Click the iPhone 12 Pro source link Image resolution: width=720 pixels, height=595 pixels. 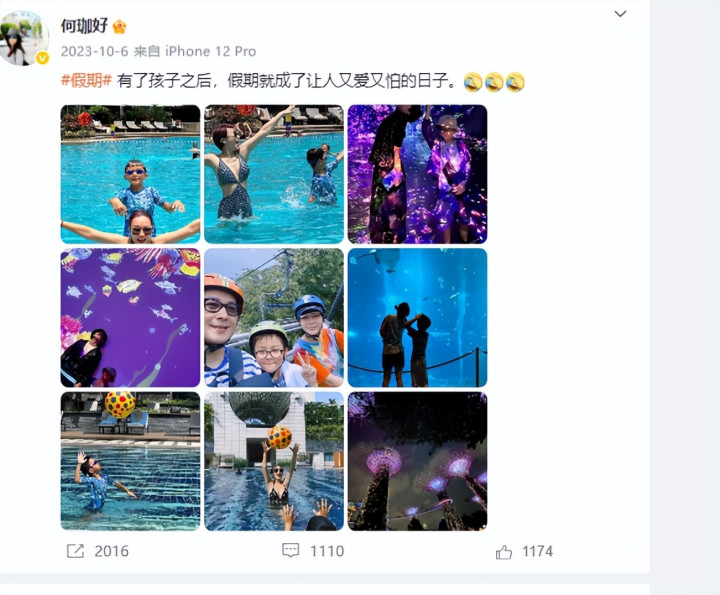point(210,51)
